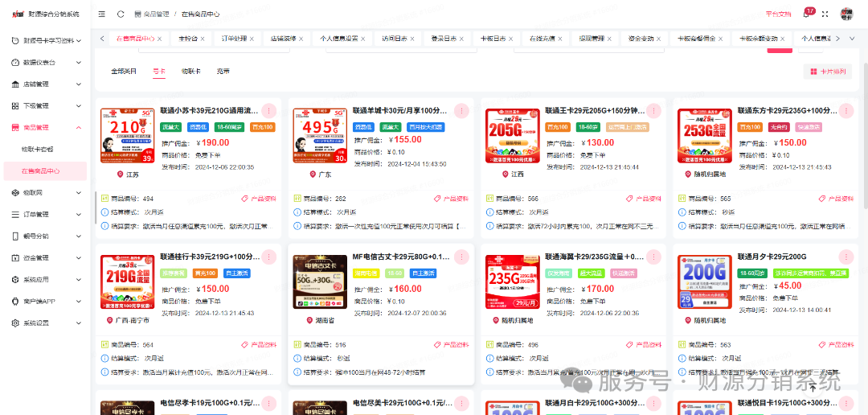Close the 在售商品中心 tab
The height and width of the screenshot is (415, 868).
159,39
